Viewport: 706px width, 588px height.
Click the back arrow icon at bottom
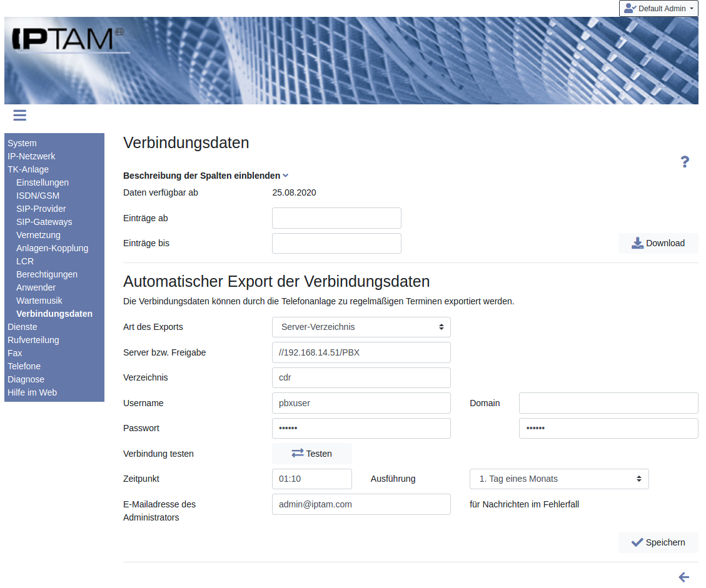683,577
